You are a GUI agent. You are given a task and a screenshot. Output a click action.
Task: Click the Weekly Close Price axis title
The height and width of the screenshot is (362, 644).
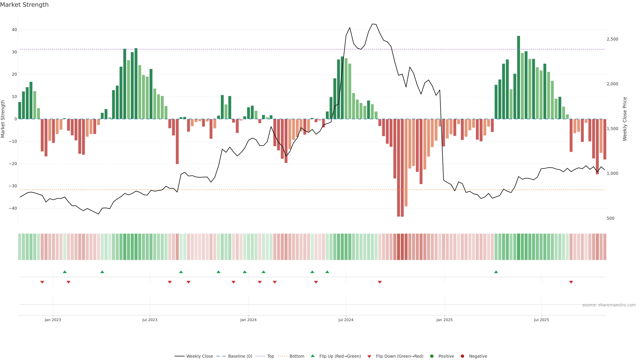pos(625,119)
